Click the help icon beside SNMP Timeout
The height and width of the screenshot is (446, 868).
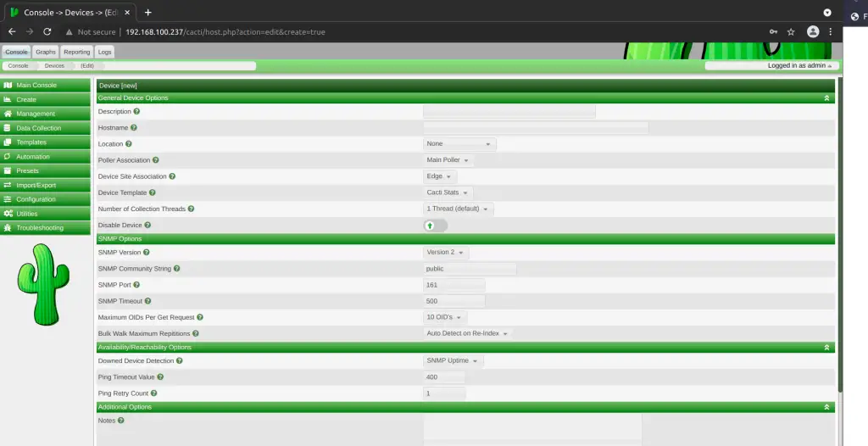[x=147, y=301]
